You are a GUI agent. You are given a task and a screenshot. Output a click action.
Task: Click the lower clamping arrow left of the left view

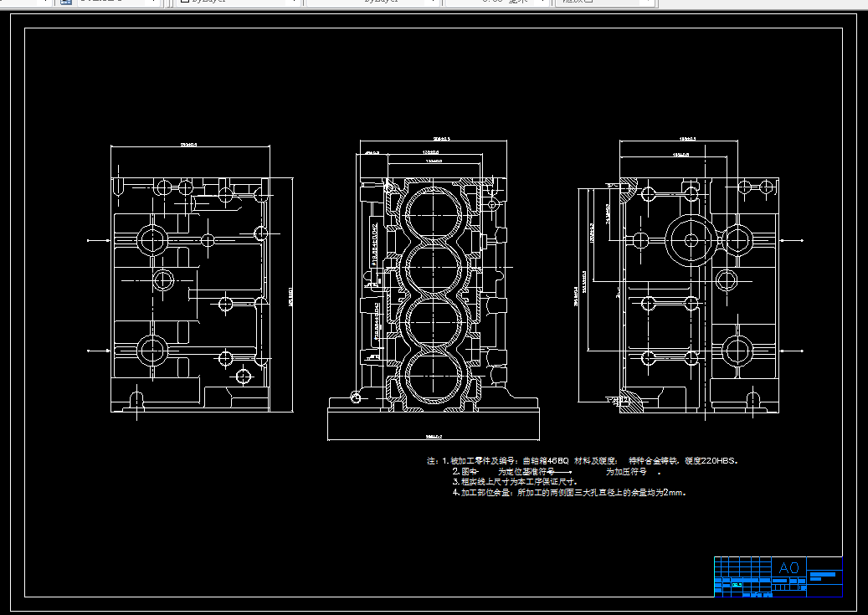click(100, 351)
